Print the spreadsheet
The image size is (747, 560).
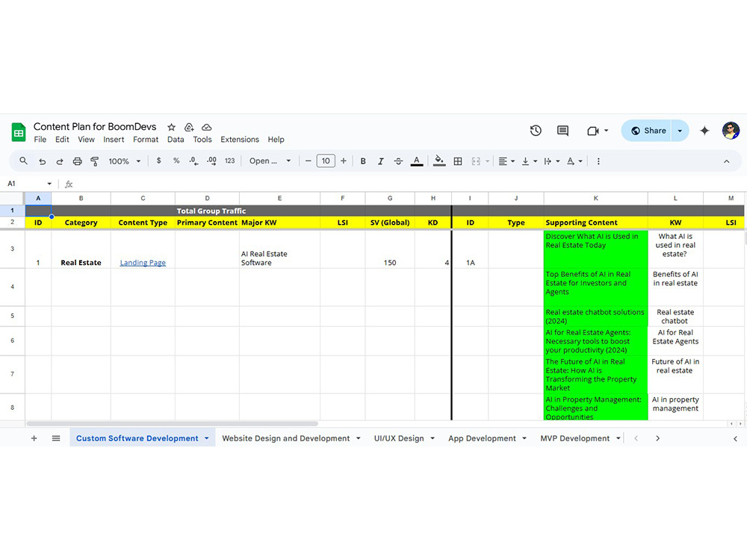[x=77, y=161]
